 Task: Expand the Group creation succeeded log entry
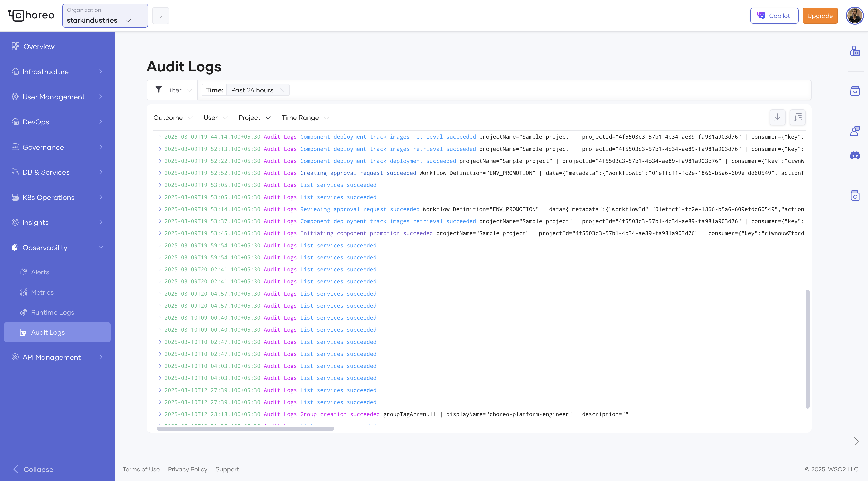coord(160,414)
